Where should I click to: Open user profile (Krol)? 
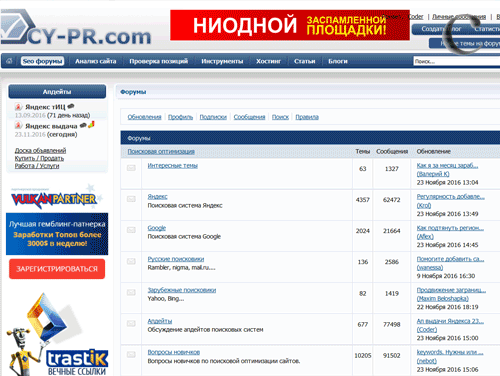click(x=424, y=205)
